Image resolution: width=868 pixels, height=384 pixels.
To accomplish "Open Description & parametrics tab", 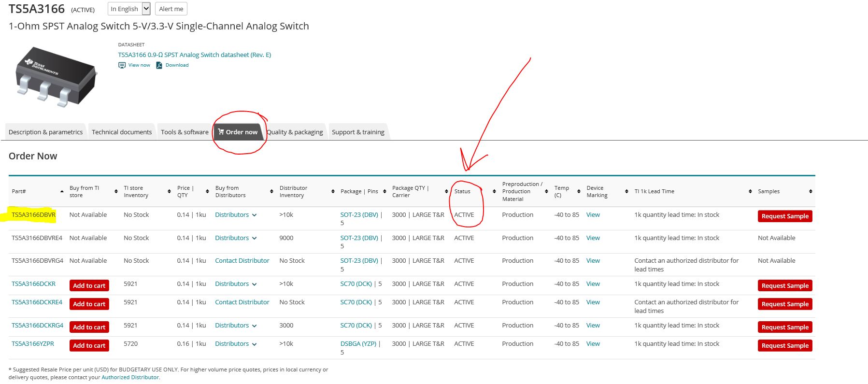I will (x=45, y=132).
